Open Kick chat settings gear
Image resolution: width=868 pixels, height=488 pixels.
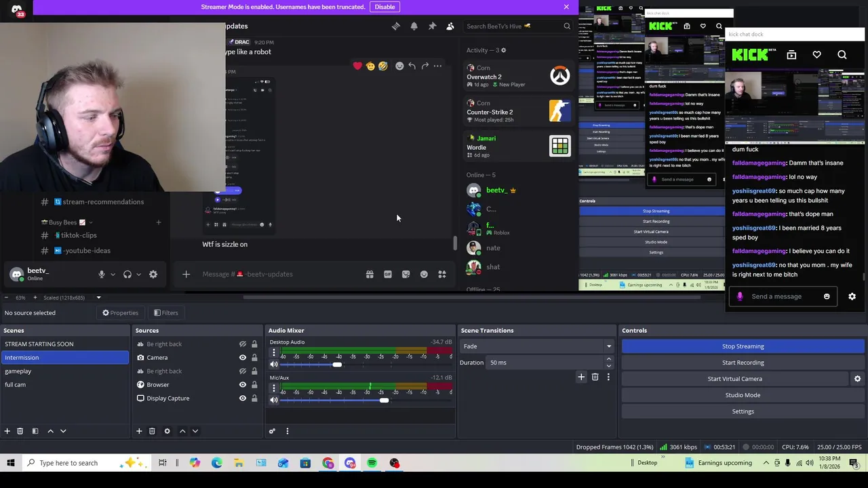[x=852, y=296]
